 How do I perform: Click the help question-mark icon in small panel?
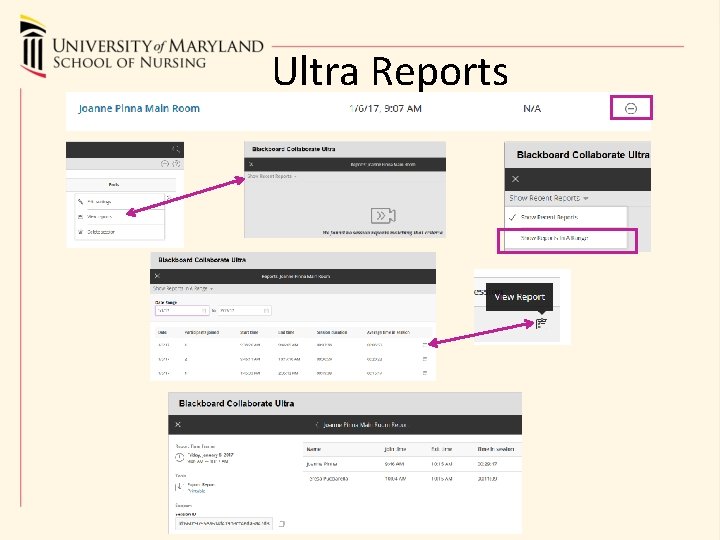[x=176, y=163]
